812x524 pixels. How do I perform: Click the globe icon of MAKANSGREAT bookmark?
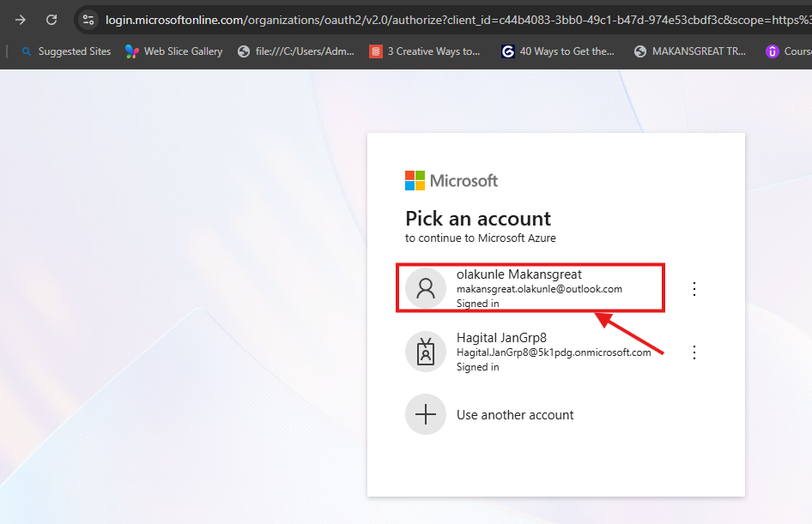[x=640, y=51]
